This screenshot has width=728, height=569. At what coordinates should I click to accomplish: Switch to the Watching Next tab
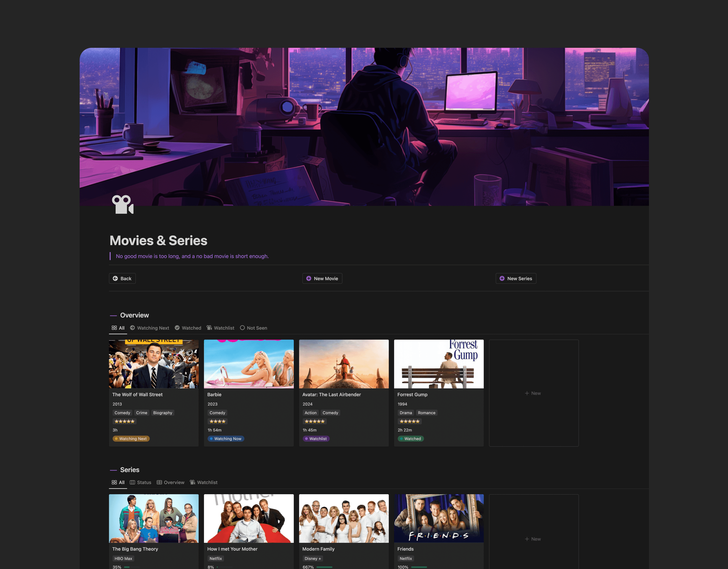(150, 328)
